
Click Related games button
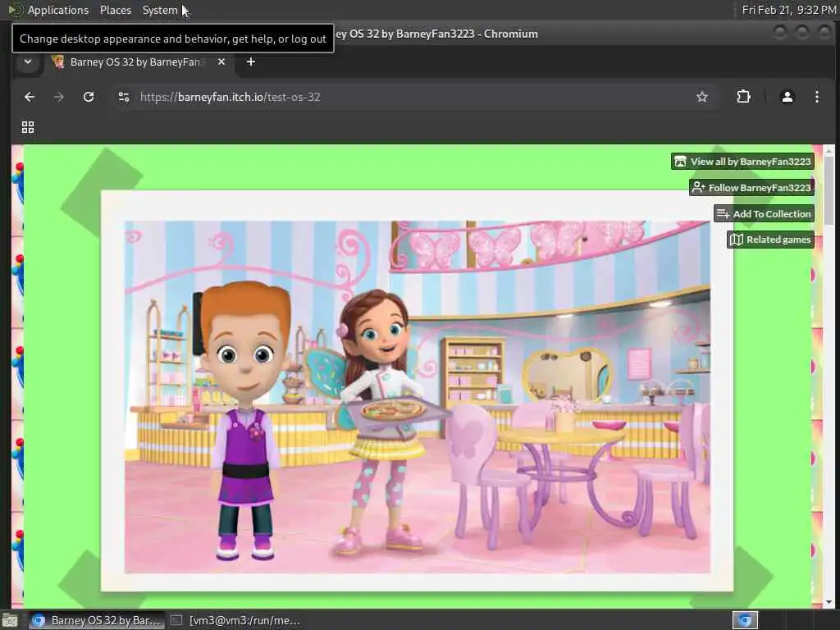(770, 240)
